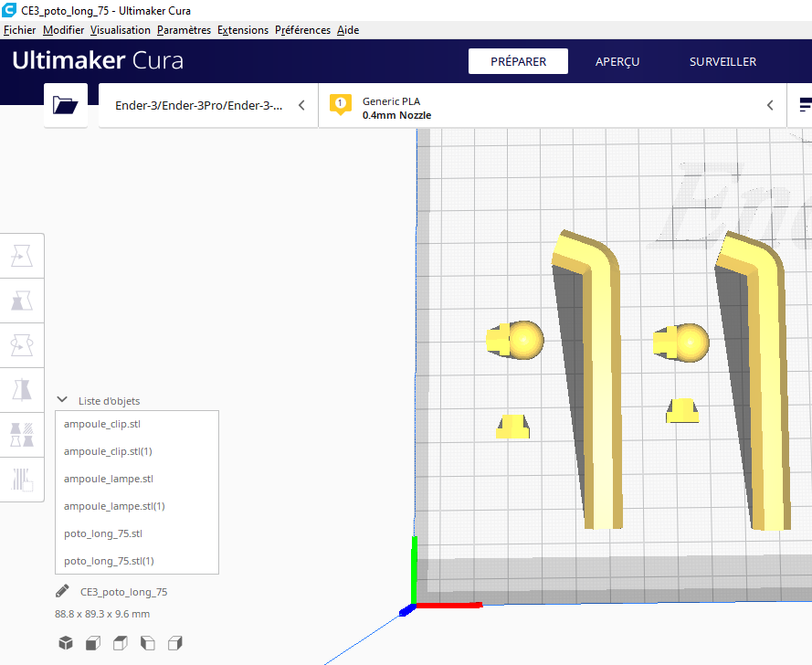Open the Paramètres menu
The width and height of the screenshot is (812, 665).
tap(184, 30)
